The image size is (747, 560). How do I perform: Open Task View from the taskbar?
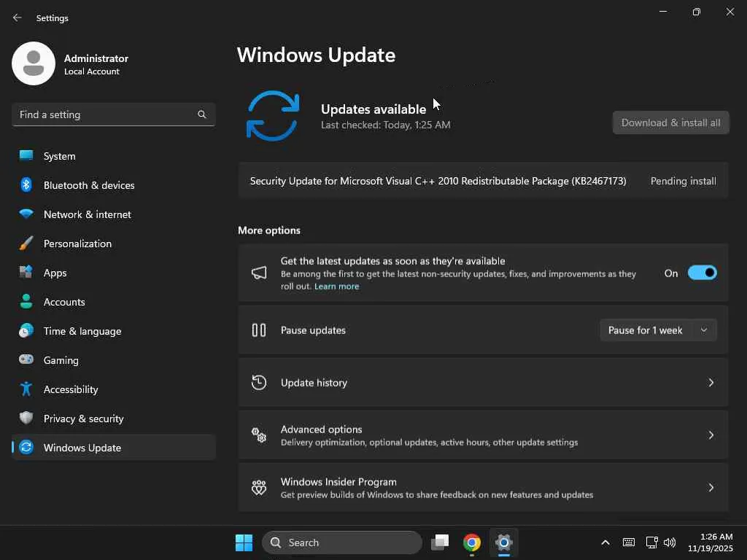(x=440, y=542)
